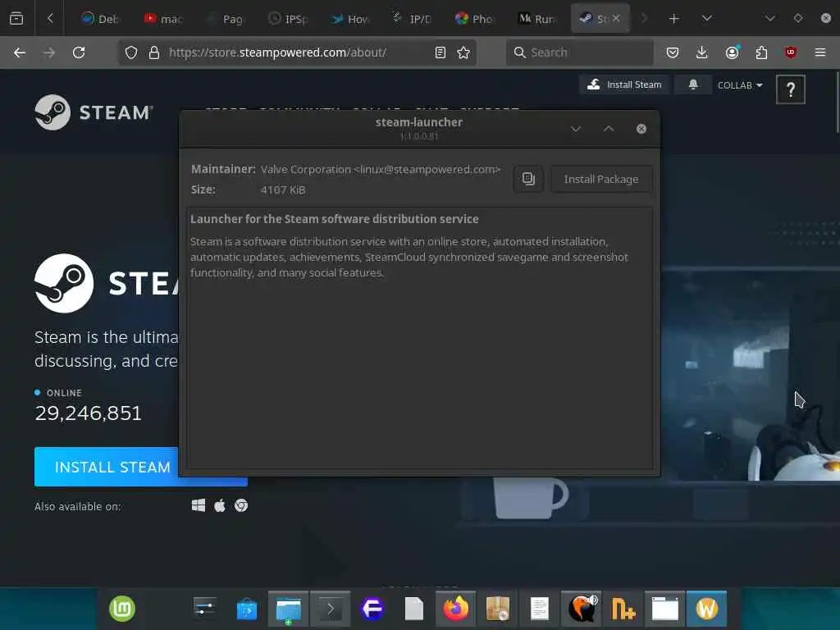Viewport: 840px width, 630px height.
Task: Open the Firefox taskbar icon
Action: pos(456,609)
